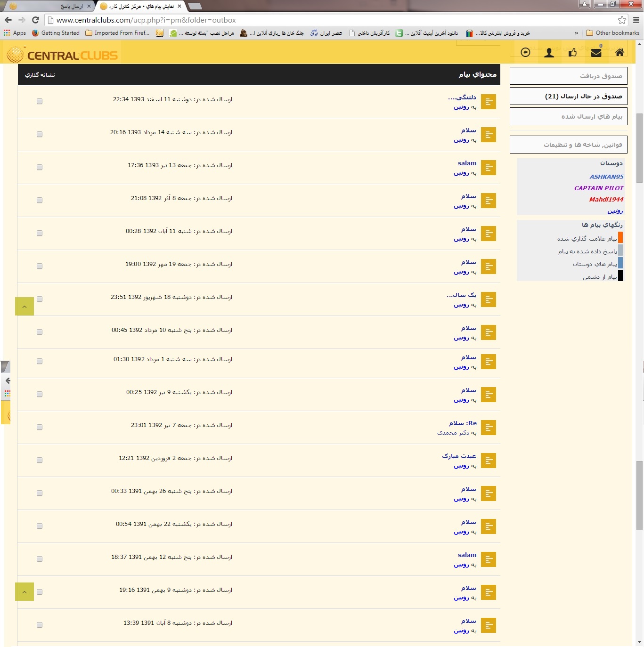Click the Chrome reload page button

click(x=35, y=20)
